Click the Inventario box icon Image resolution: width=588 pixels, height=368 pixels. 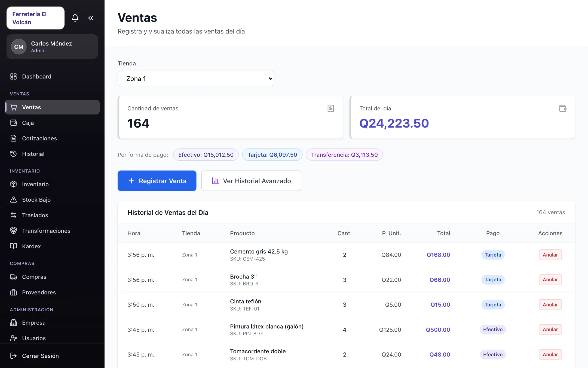[13, 184]
